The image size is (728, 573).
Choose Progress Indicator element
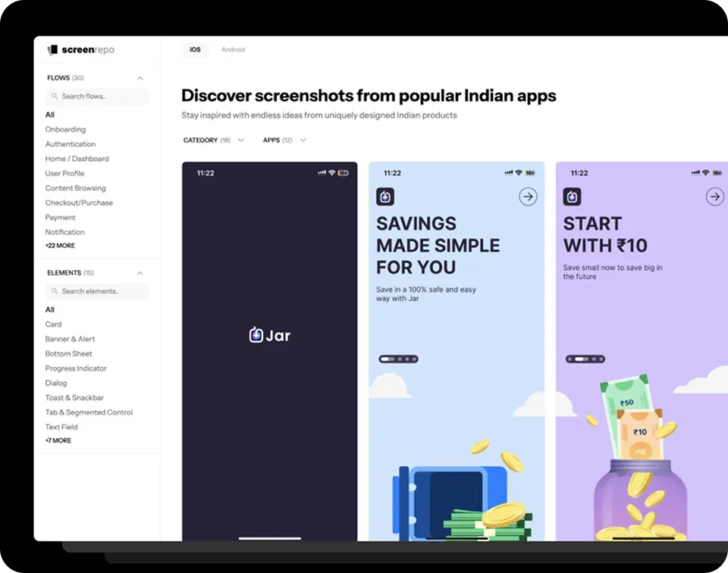(76, 368)
